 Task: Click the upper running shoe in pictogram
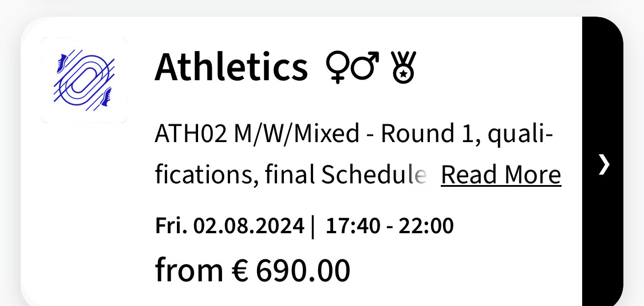pyautogui.click(x=62, y=64)
